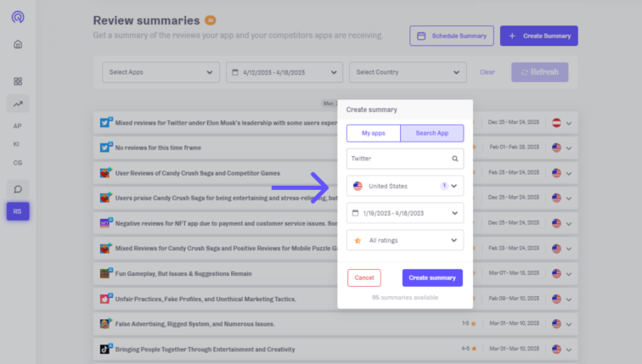Open the dashboard grid icon in sidebar
This screenshot has height=364, width=642.
(18, 81)
